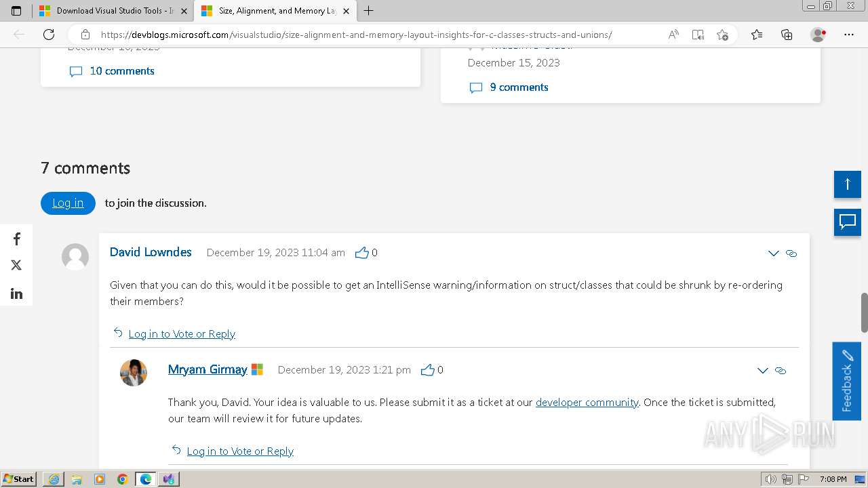Collapse Mryam Girmay's reply
The image size is (868, 488).
(762, 371)
